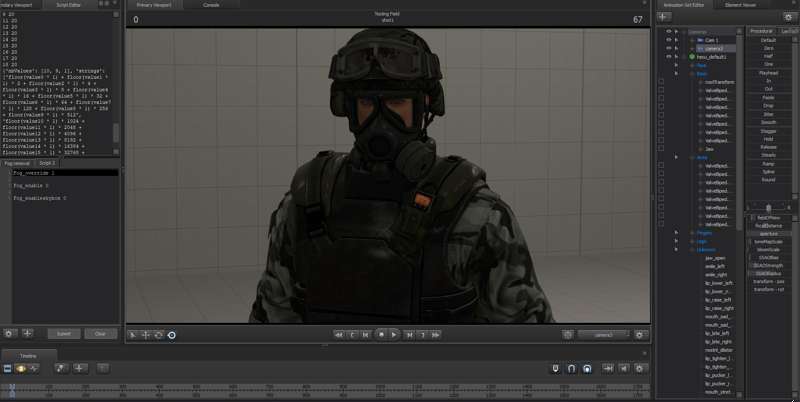
Task: Select the rotate manipulator tool in viewport
Action: click(158, 334)
